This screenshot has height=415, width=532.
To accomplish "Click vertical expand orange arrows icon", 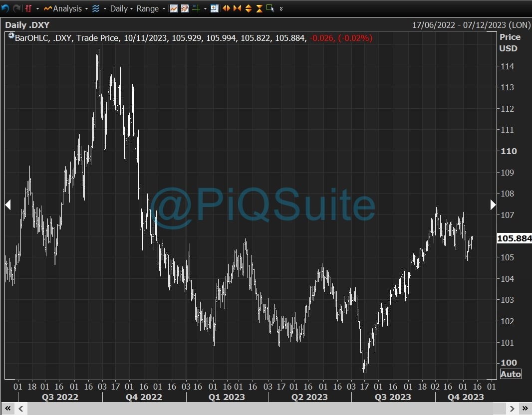I will coord(249,8).
